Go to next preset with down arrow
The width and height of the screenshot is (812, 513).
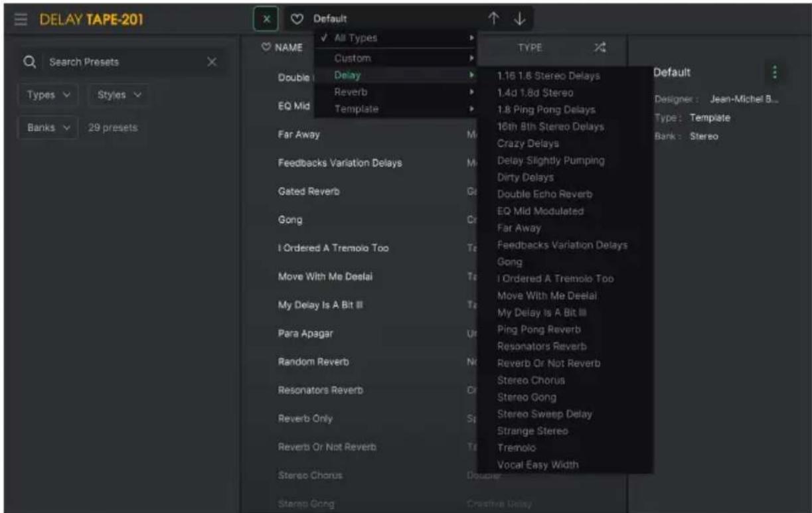point(521,19)
